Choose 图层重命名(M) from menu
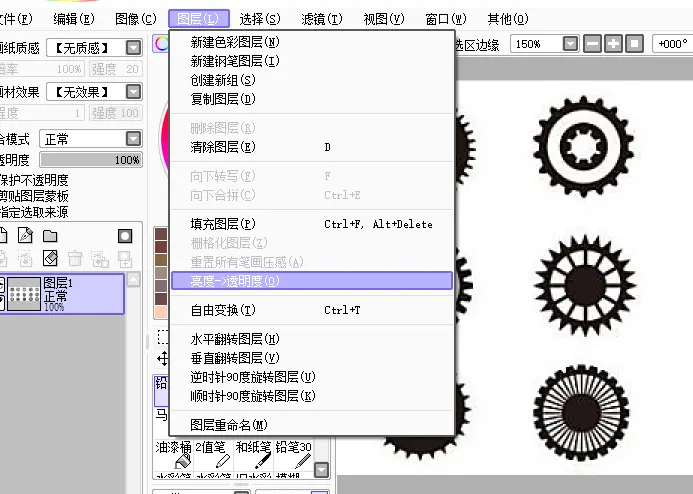693x494 pixels. click(312, 425)
